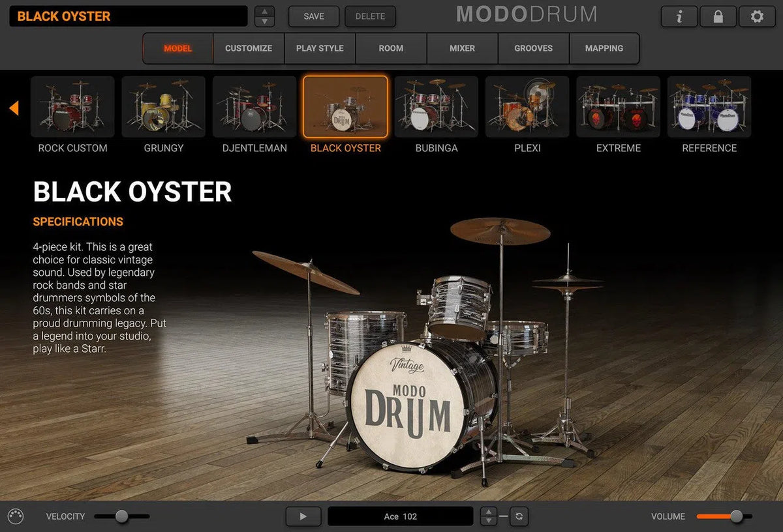783x532 pixels.
Task: Open the GROOVES section
Action: 533,48
